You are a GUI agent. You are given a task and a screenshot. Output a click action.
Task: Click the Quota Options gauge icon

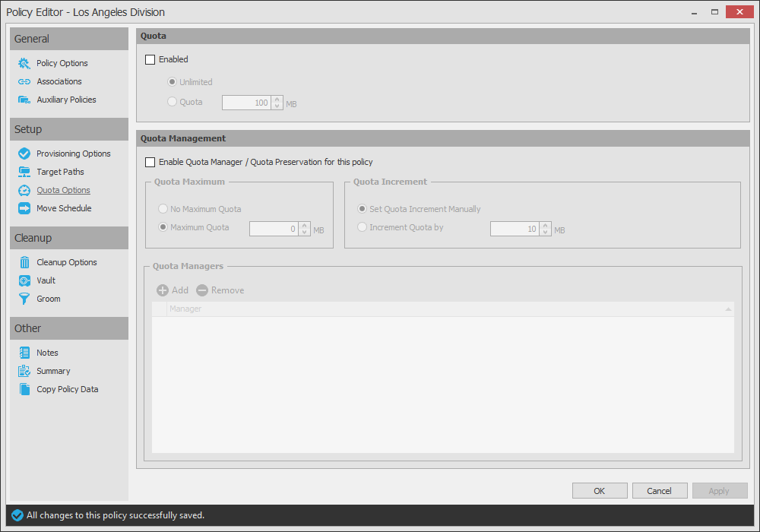24,191
